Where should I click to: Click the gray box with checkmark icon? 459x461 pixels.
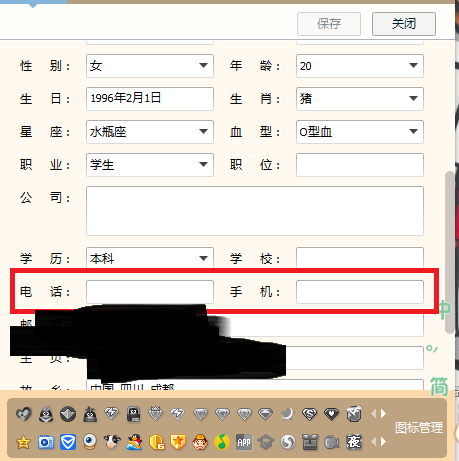click(x=354, y=414)
